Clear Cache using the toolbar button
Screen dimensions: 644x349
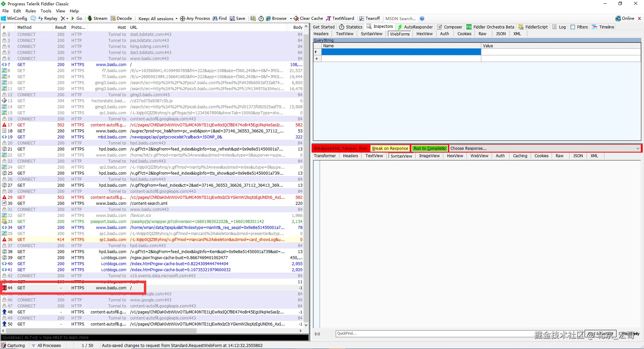tap(308, 18)
